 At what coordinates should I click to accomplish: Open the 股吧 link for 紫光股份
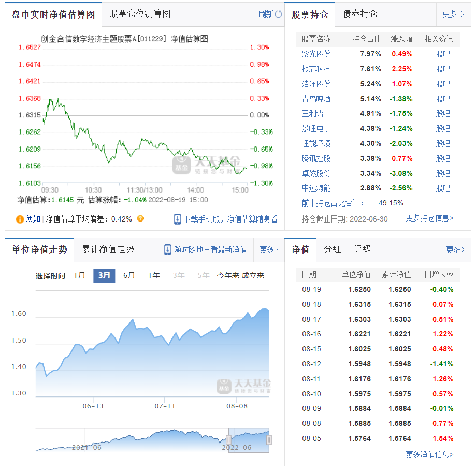coord(443,54)
